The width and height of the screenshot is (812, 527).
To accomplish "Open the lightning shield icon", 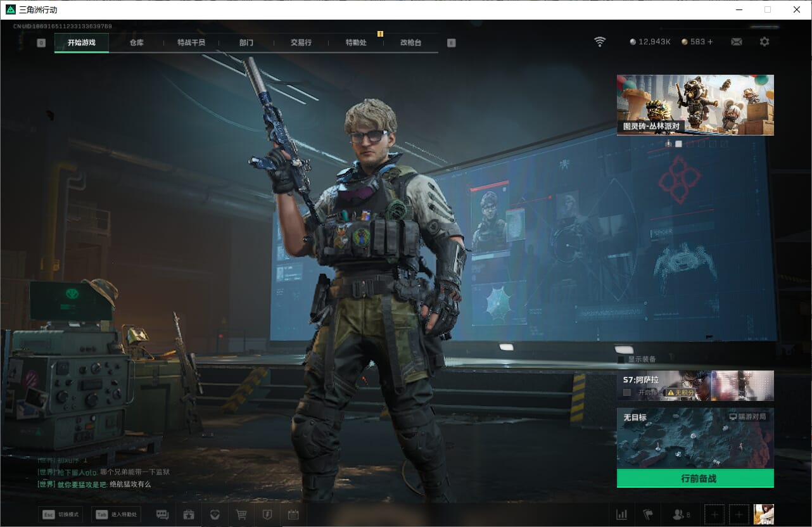I will click(x=267, y=514).
